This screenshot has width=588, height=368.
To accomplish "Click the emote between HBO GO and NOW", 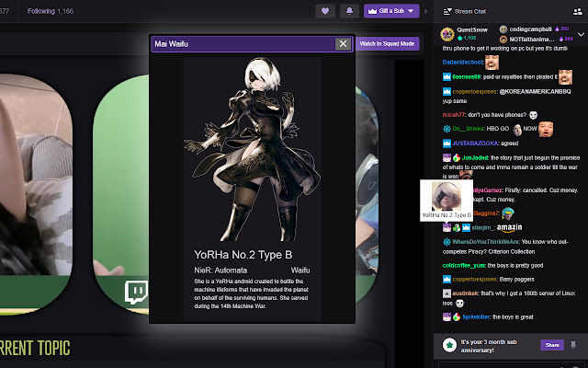I will (516, 129).
